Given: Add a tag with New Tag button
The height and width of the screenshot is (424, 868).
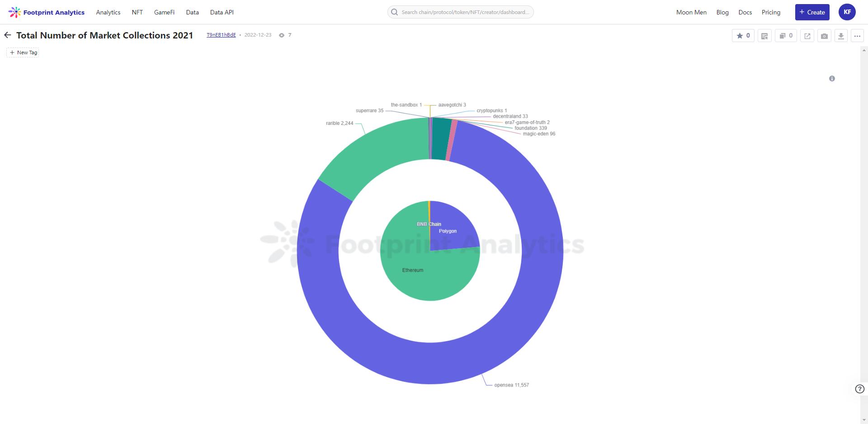Looking at the screenshot, I should click(x=23, y=52).
